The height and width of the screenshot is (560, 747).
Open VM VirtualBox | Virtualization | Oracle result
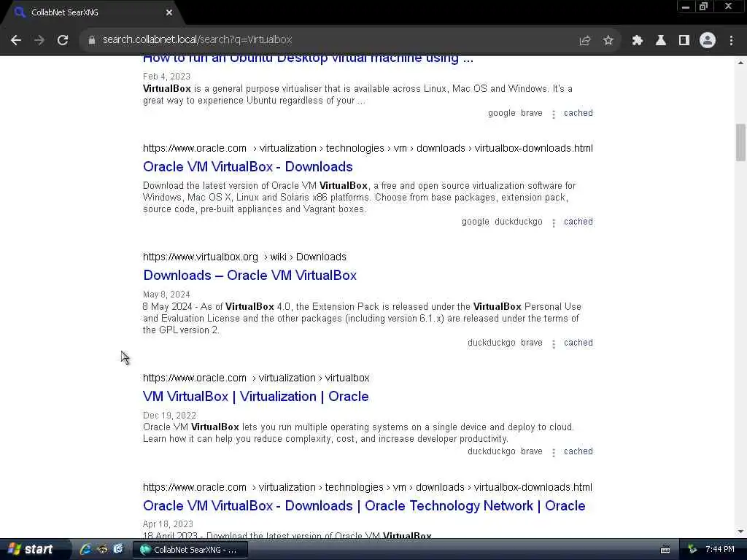coord(256,396)
